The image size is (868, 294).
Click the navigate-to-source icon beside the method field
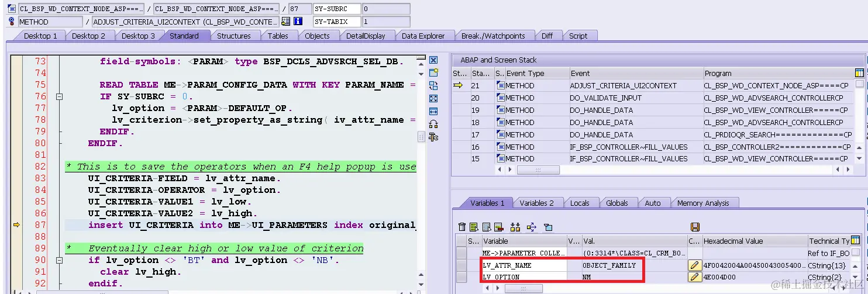[x=285, y=22]
